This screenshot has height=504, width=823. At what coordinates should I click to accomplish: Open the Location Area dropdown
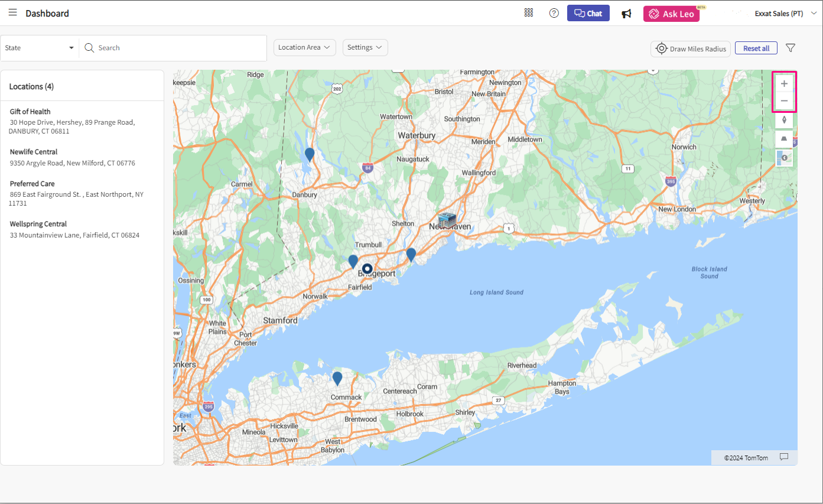coord(304,48)
